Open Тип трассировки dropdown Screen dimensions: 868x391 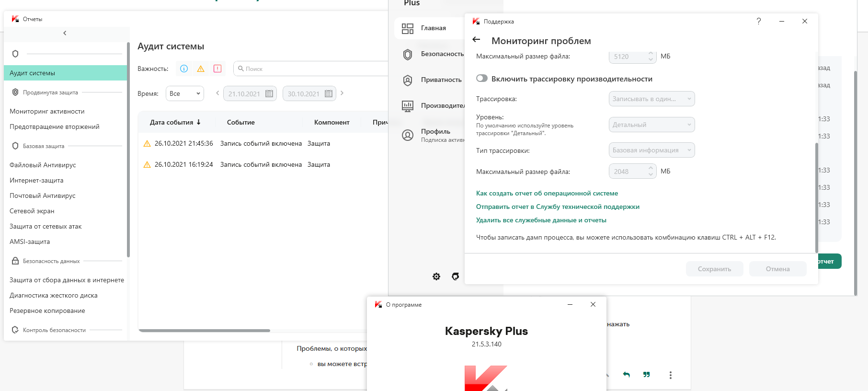pyautogui.click(x=651, y=150)
